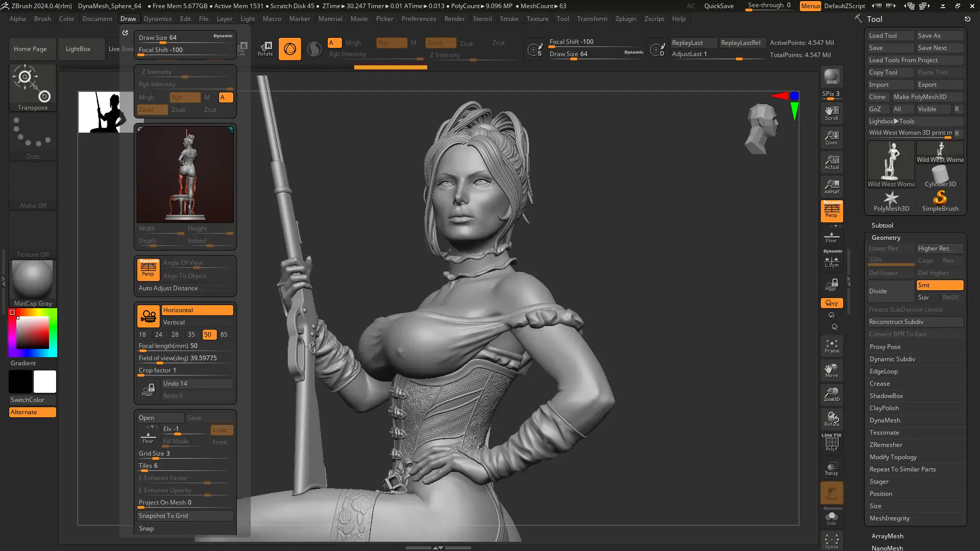
Task: Select the 85mm focal length preset
Action: pyautogui.click(x=224, y=335)
